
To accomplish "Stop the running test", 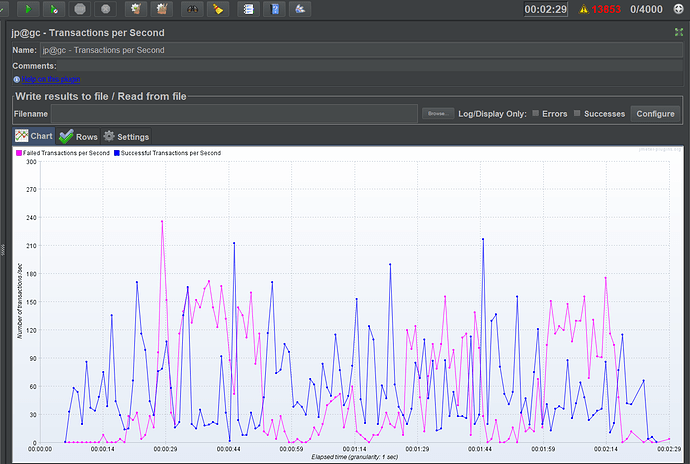I will click(80, 9).
